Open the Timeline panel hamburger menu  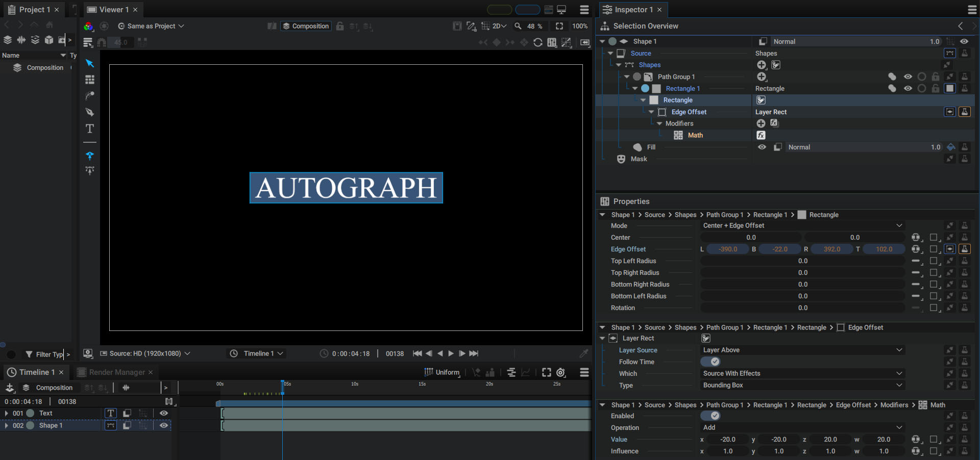[x=584, y=372]
